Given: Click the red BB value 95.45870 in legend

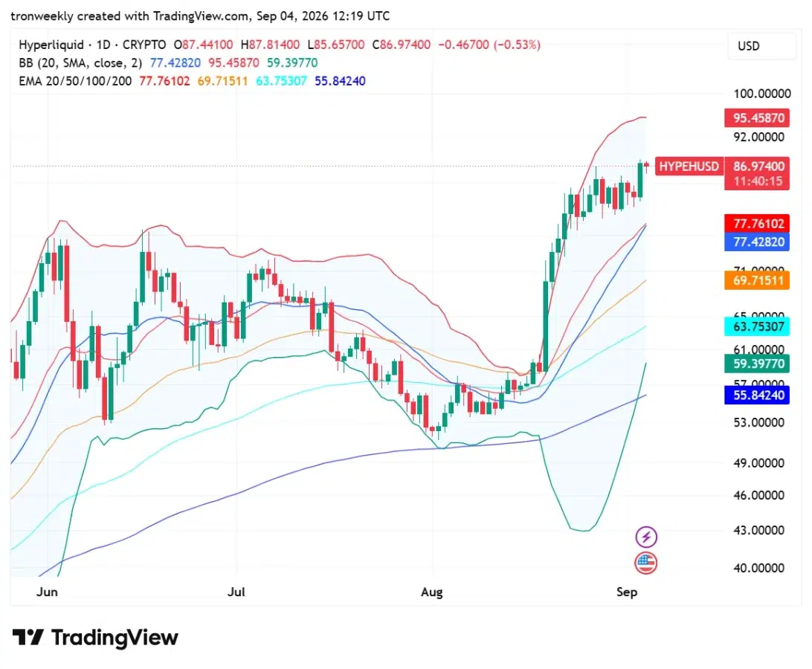Looking at the screenshot, I should pyautogui.click(x=233, y=63).
